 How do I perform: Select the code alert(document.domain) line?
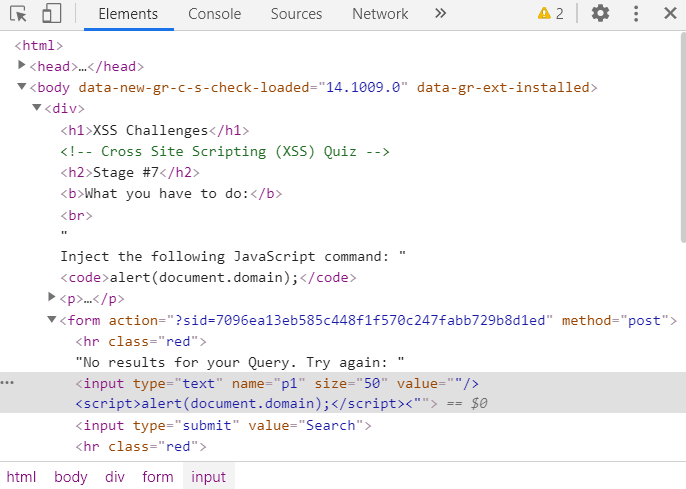point(208,277)
